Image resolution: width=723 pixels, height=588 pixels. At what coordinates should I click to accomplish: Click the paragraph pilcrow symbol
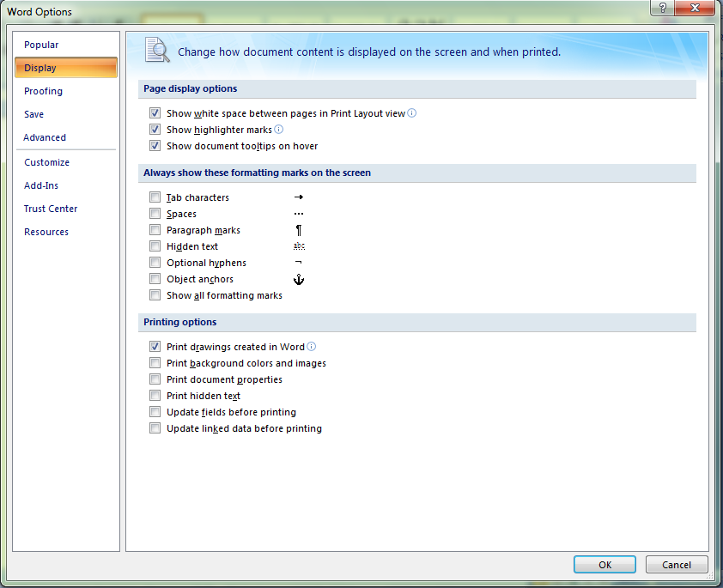coord(299,230)
